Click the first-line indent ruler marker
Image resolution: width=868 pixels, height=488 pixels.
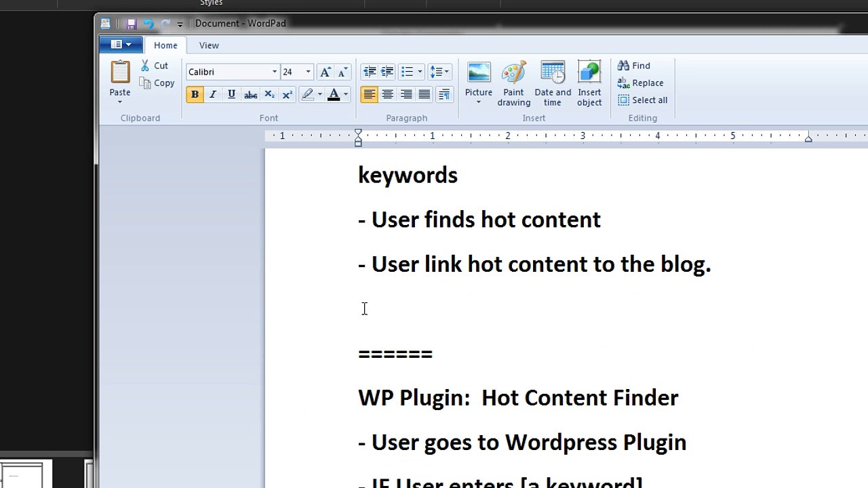[358, 134]
